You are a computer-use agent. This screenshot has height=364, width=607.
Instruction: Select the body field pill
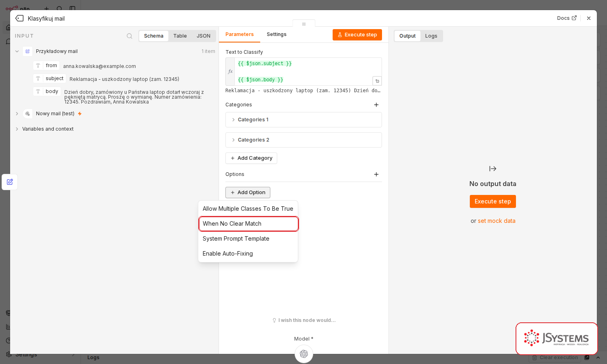[x=47, y=91]
